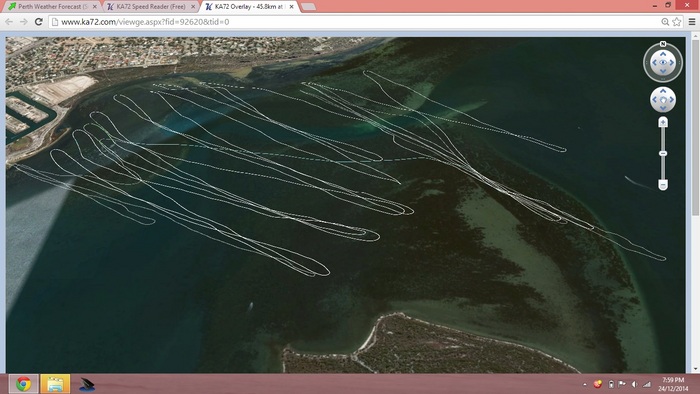Switch to KA72 Speed Reader tab
The width and height of the screenshot is (700, 394).
pyautogui.click(x=151, y=7)
